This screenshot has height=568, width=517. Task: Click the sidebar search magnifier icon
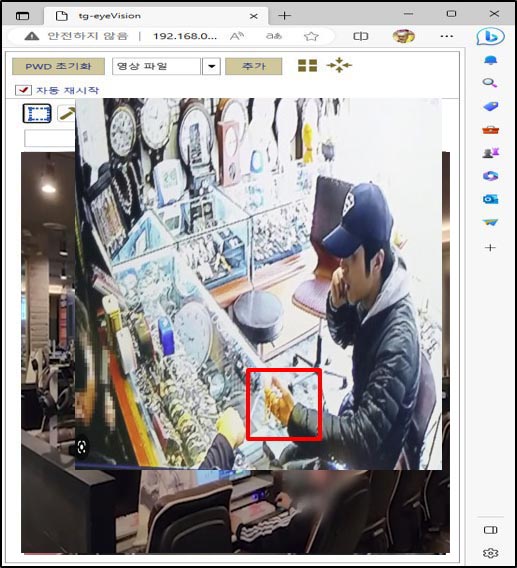490,83
